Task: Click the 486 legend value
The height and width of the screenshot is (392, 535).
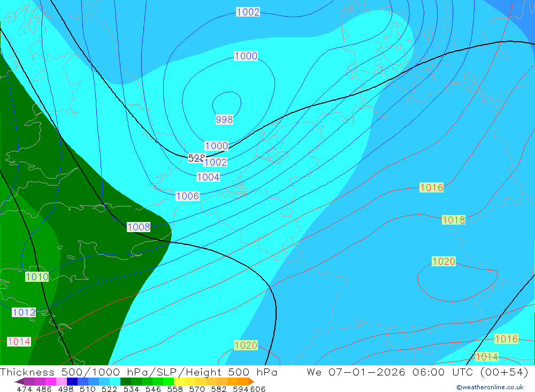Action: coord(44,389)
